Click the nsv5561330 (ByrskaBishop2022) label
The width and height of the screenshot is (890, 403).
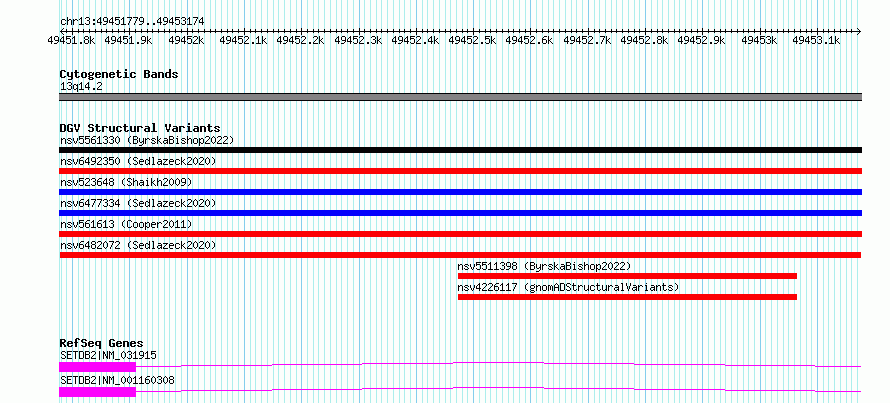(147, 140)
